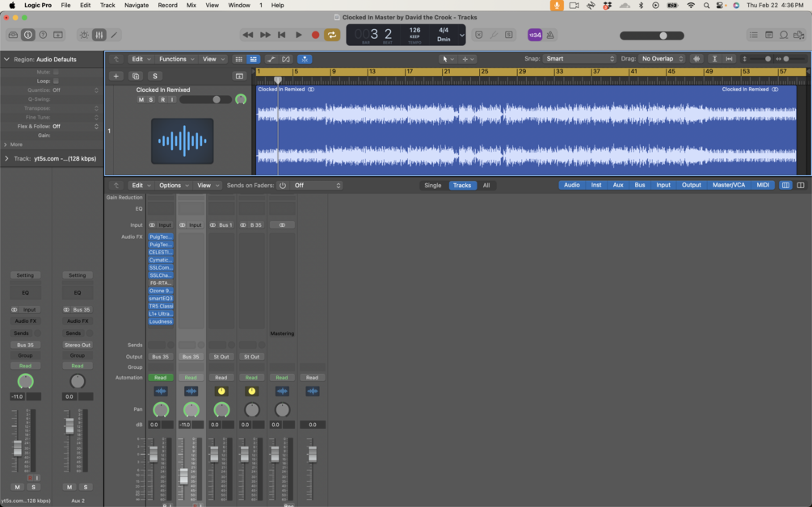Start playback with the Play button
The width and height of the screenshot is (812, 507).
(299, 35)
